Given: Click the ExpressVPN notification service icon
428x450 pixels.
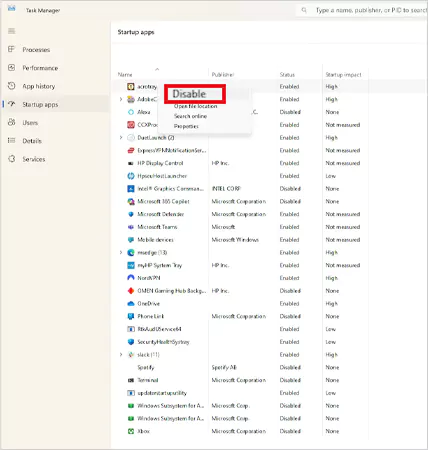Looking at the screenshot, I should point(131,151).
